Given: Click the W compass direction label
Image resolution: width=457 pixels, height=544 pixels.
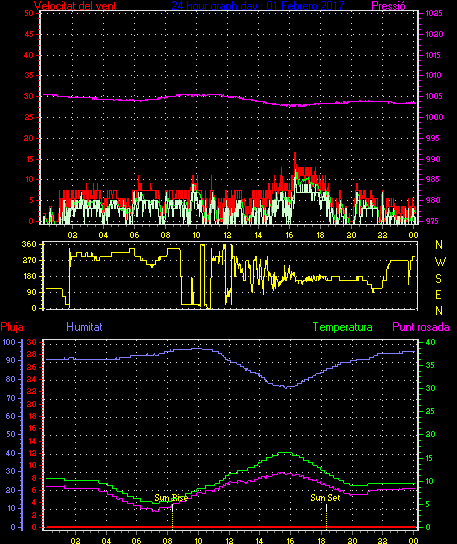Looking at the screenshot, I should click(x=440, y=262).
